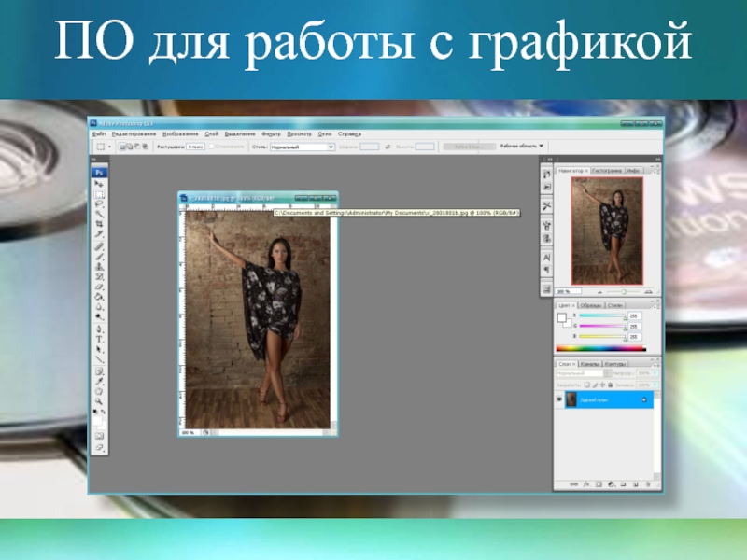Screen dimensions: 747x560
Task: Open the workspace dropdown menu
Action: click(522, 147)
